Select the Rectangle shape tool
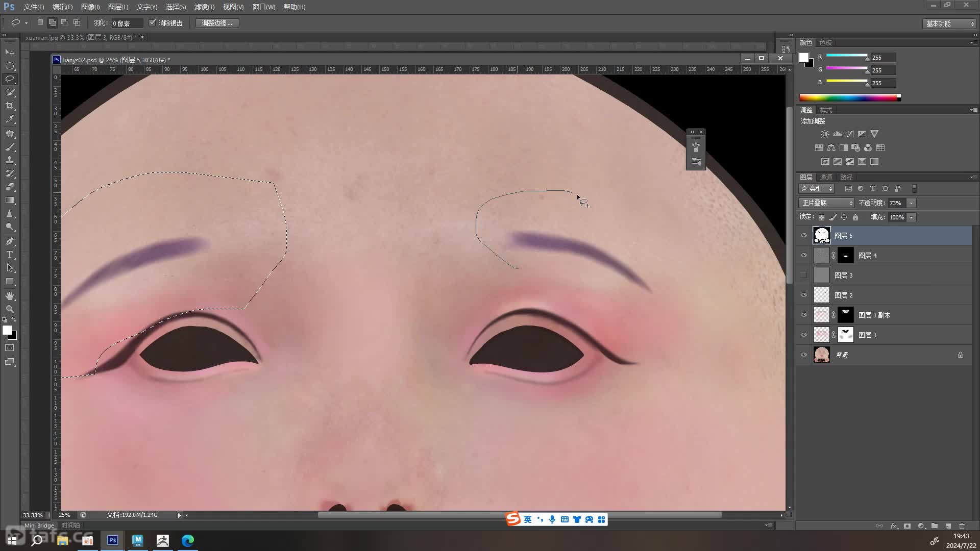Viewport: 980px width, 551px height. tap(10, 282)
